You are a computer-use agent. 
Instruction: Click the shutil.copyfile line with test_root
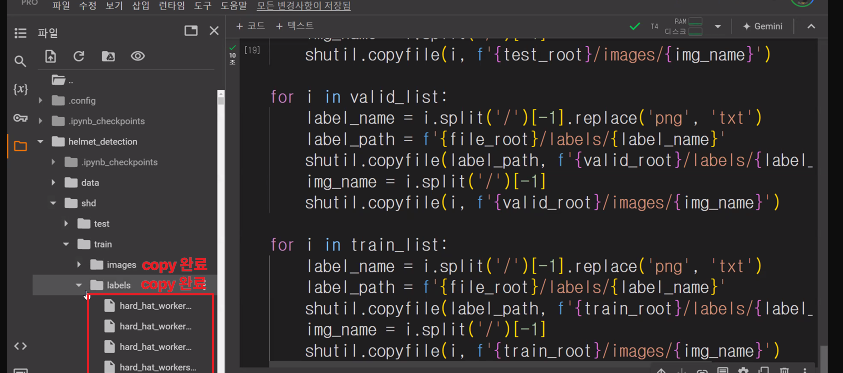[x=538, y=55]
